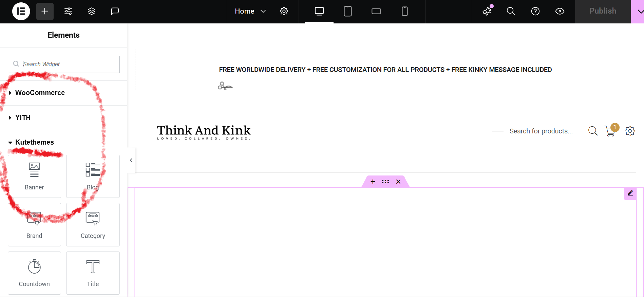644x297 pixels.
Task: Preview changes with the eye icon
Action: (x=560, y=11)
